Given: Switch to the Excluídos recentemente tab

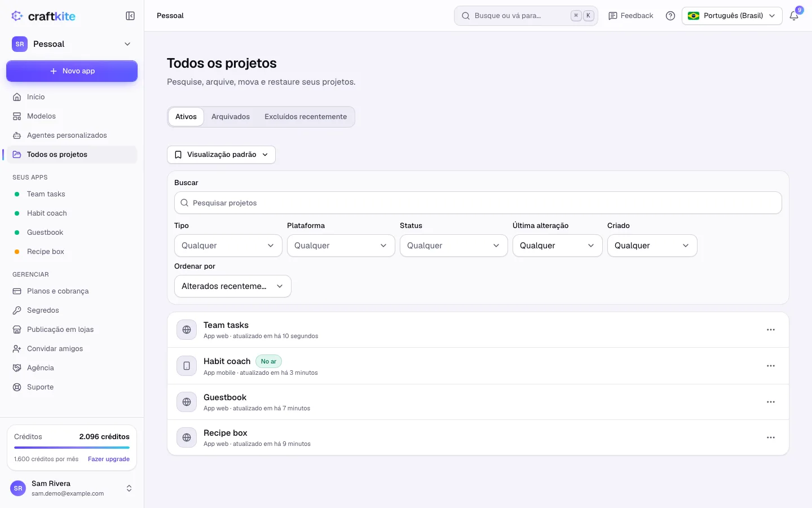Looking at the screenshot, I should click(306, 117).
